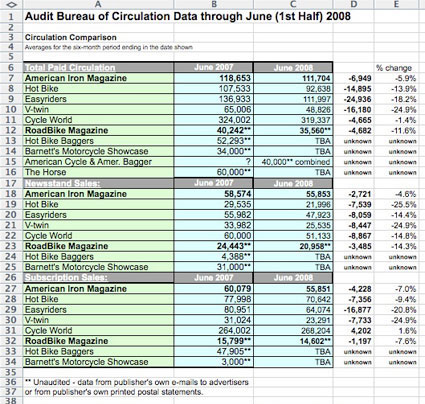The width and height of the screenshot is (425, 404).
Task: Select row 1 header
Action: pos(11,16)
